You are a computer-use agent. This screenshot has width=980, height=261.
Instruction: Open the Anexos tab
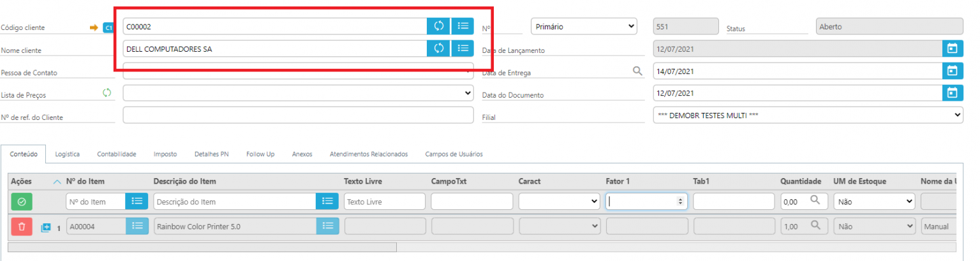(302, 154)
